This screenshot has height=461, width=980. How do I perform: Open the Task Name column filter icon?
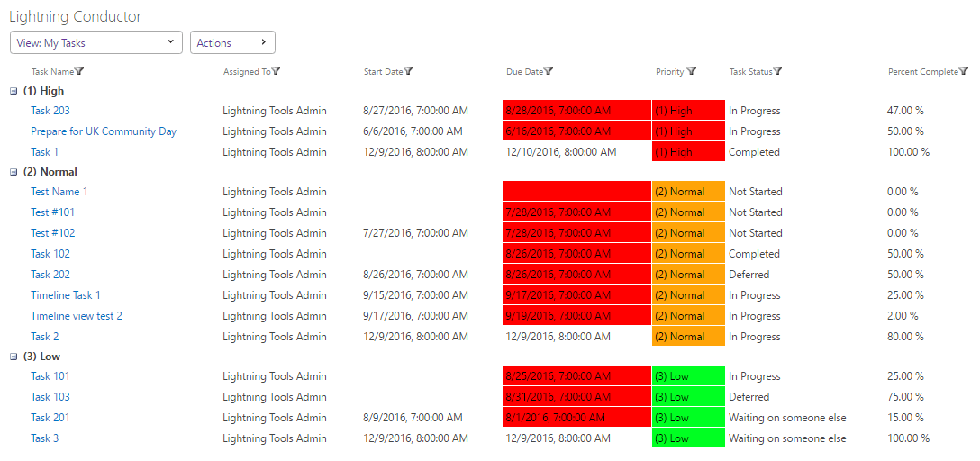click(79, 71)
